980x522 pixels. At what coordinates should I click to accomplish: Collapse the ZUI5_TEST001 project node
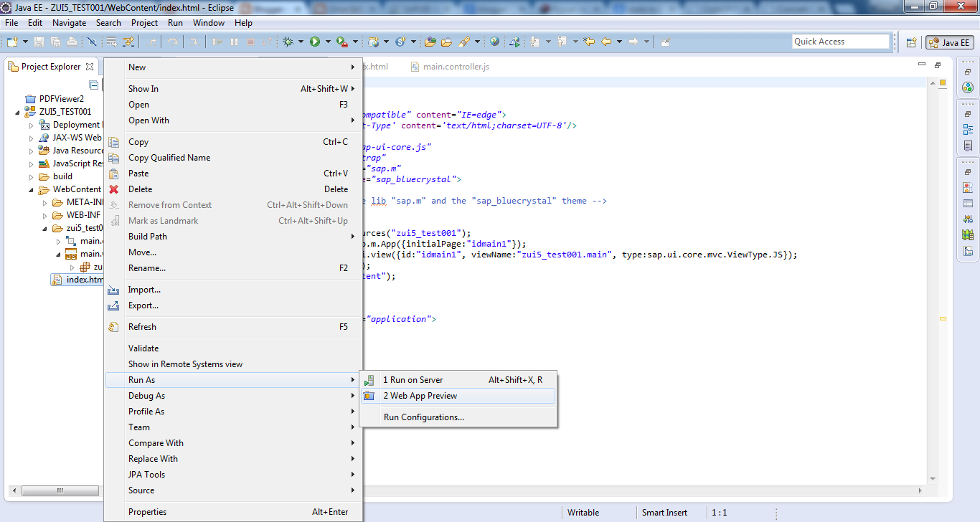pos(18,112)
